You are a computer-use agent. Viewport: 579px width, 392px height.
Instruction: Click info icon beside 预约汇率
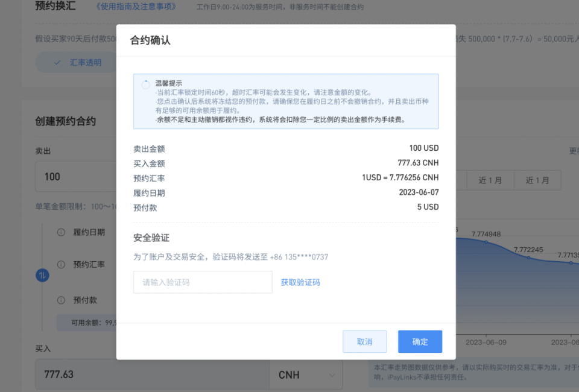[x=61, y=264]
